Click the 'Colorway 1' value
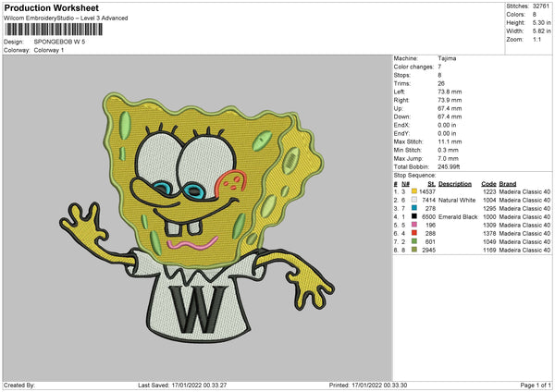This screenshot has height=392, width=555. pyautogui.click(x=49, y=50)
